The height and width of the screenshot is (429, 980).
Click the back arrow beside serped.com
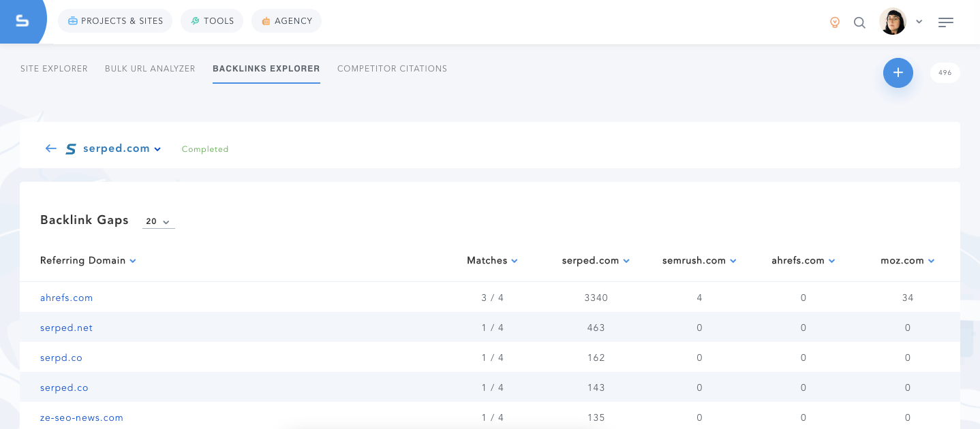coord(50,148)
